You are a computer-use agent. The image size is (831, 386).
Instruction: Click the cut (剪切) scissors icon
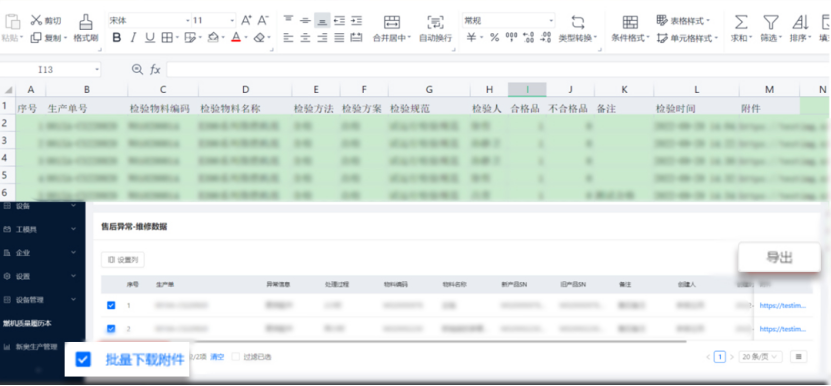[36, 21]
